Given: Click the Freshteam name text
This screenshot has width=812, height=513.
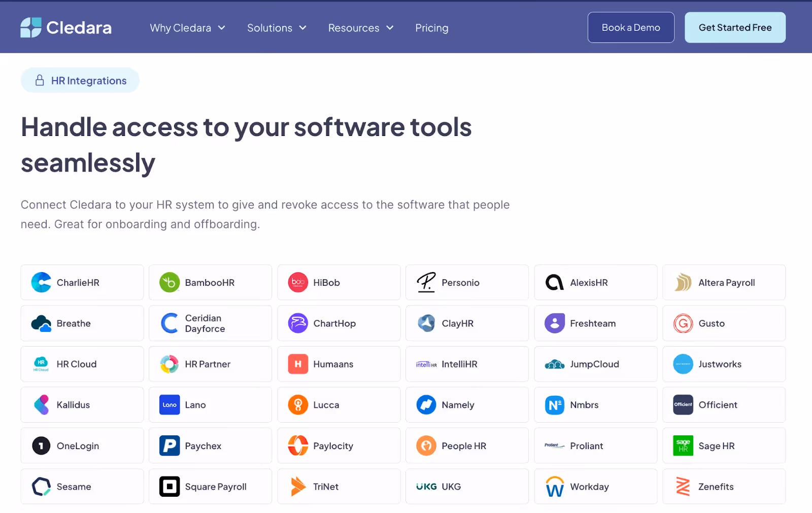Looking at the screenshot, I should tap(593, 323).
